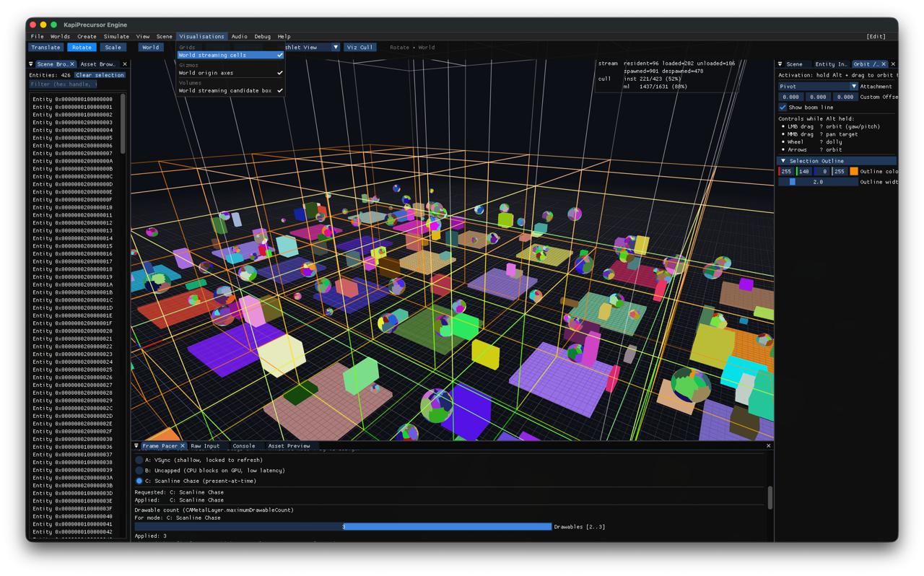Select Entity 0x0000000200000019 in list
The height and width of the screenshot is (576, 924).
point(73,277)
